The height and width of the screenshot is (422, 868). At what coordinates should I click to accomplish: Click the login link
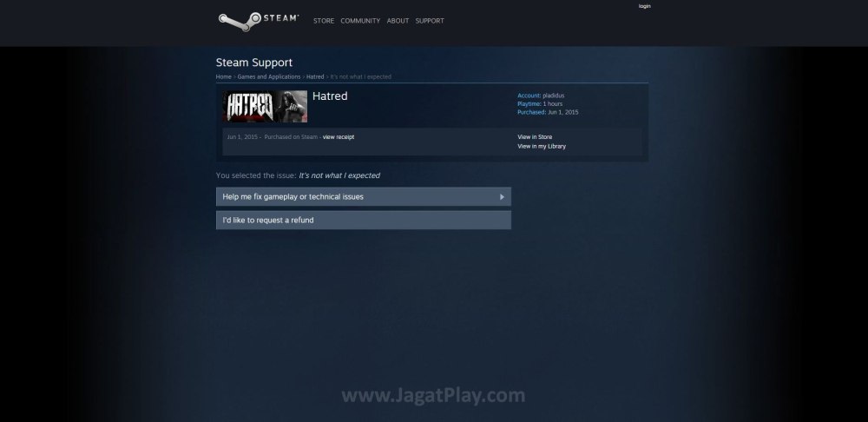[644, 6]
